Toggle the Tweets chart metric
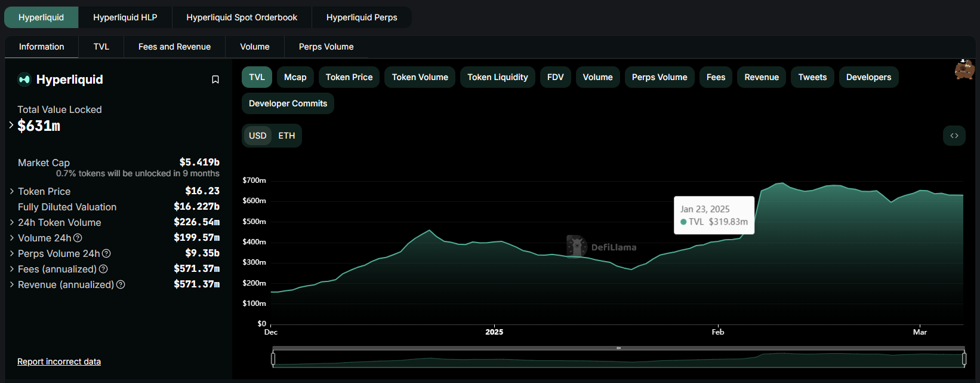The height and width of the screenshot is (383, 980). [x=813, y=77]
